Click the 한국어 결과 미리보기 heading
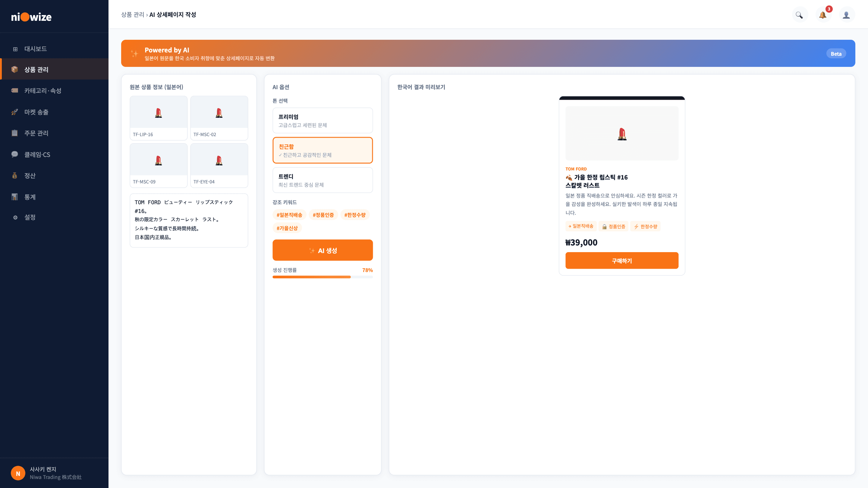 pos(421,87)
